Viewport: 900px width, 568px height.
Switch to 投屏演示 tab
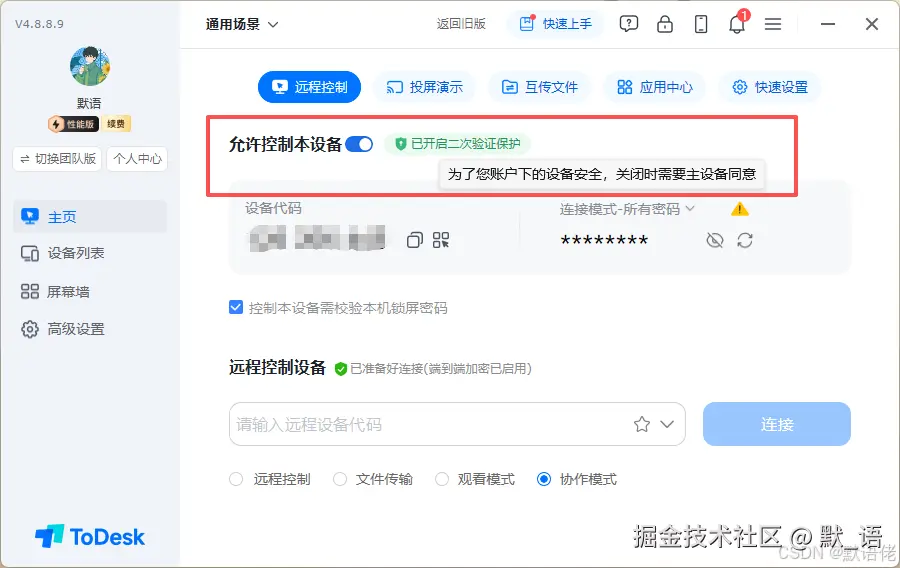click(424, 87)
